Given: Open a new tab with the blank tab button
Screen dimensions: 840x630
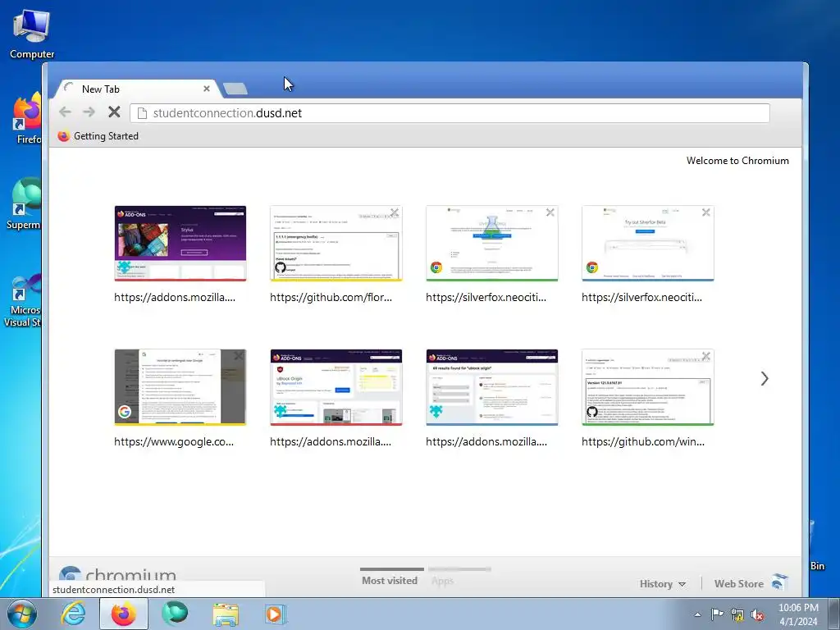Looking at the screenshot, I should (235, 89).
